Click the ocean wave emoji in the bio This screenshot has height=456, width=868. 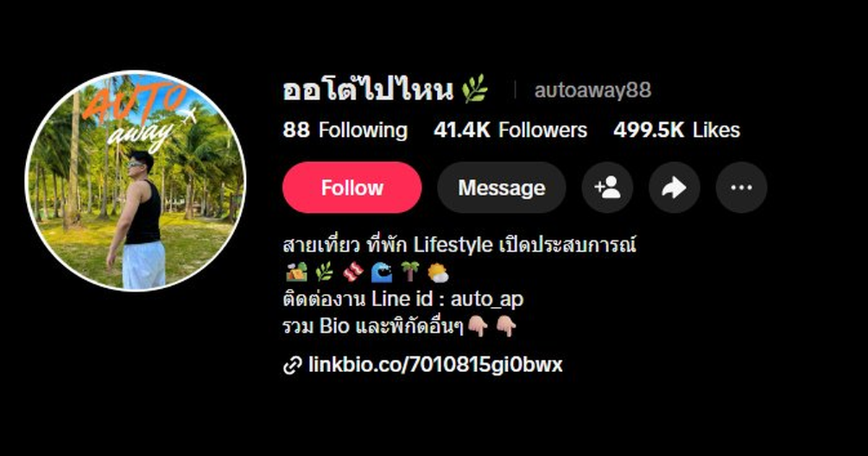[381, 272]
